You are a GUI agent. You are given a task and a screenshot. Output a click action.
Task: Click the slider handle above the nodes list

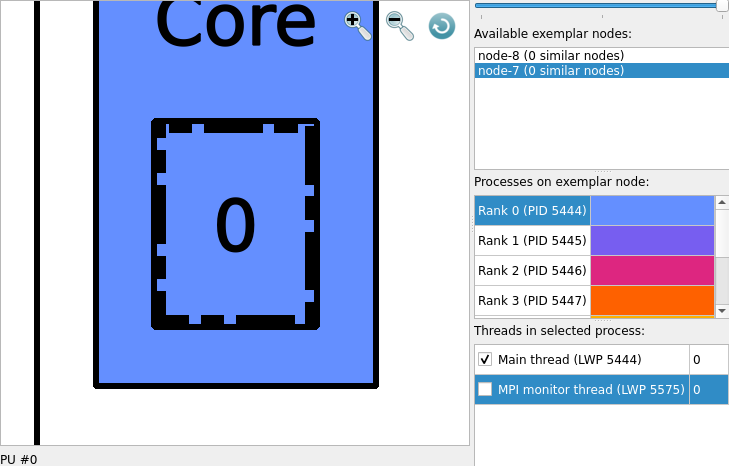click(722, 6)
